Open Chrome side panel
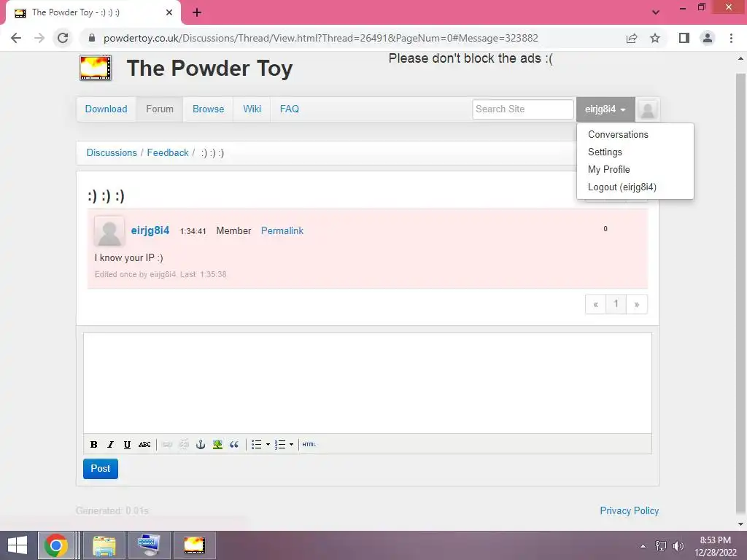 [x=684, y=38]
